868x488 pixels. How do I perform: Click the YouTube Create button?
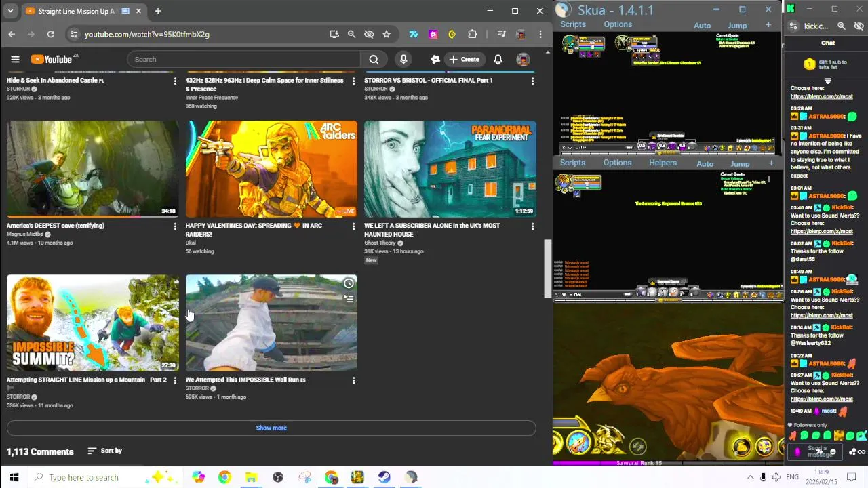click(x=464, y=59)
